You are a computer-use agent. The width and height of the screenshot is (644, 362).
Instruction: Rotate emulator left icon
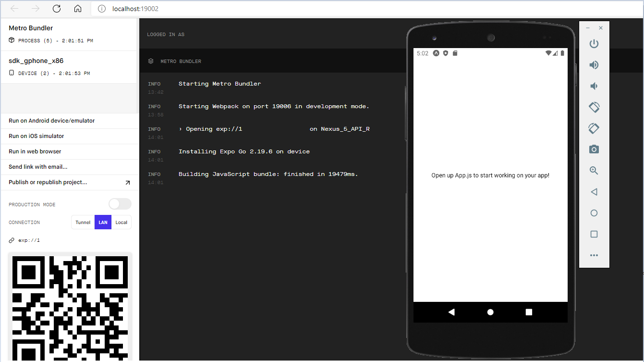[594, 107]
